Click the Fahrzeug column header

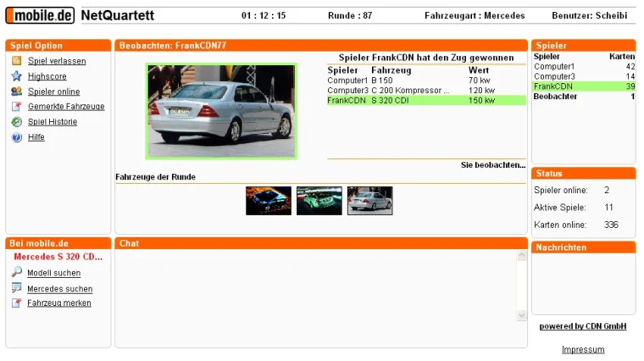coord(391,70)
